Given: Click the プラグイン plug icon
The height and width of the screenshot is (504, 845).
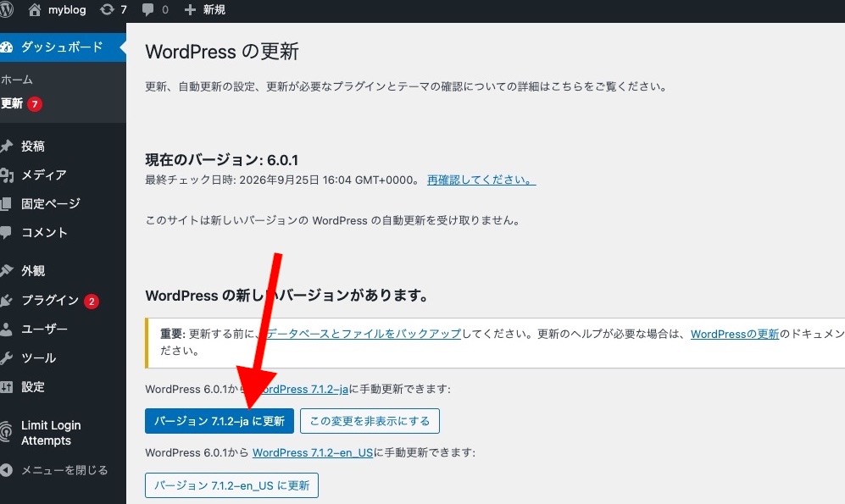Looking at the screenshot, I should pos(7,301).
